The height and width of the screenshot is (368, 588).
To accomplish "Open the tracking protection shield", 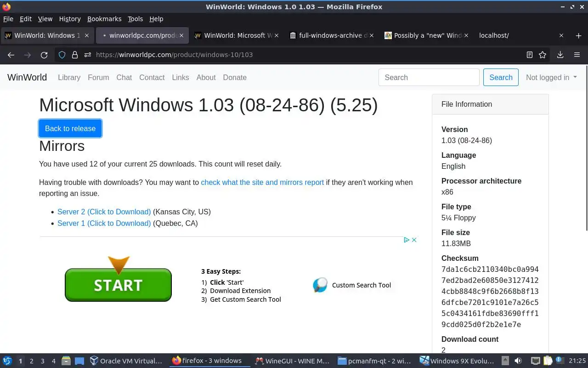I will coord(62,55).
